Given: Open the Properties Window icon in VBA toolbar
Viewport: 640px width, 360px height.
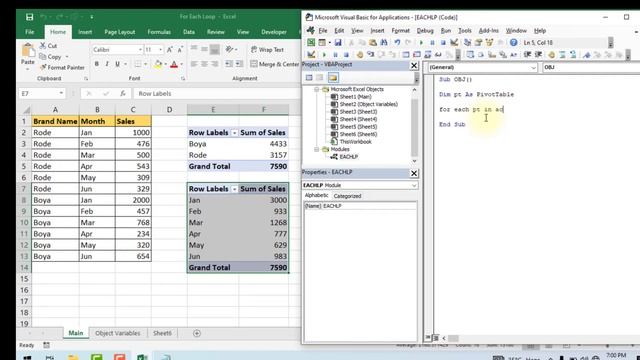Looking at the screenshot, I should coord(478,42).
